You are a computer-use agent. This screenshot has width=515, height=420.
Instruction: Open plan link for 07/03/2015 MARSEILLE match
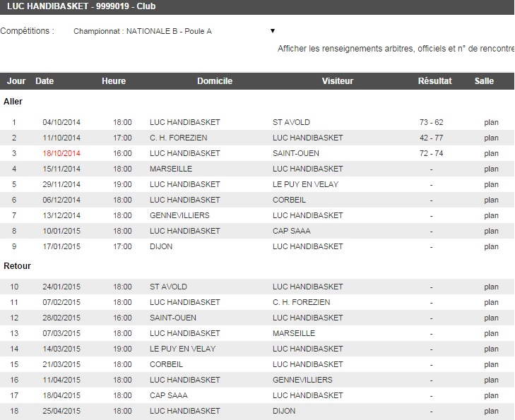tap(491, 333)
